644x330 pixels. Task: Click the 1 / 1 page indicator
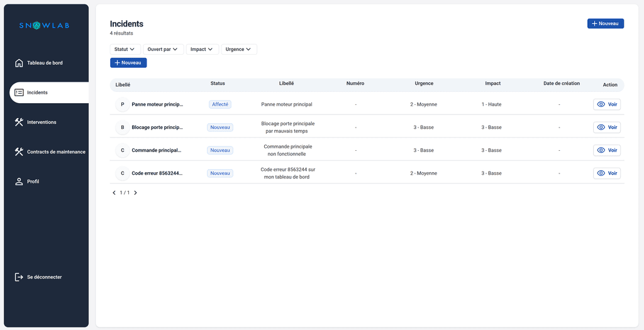click(125, 192)
